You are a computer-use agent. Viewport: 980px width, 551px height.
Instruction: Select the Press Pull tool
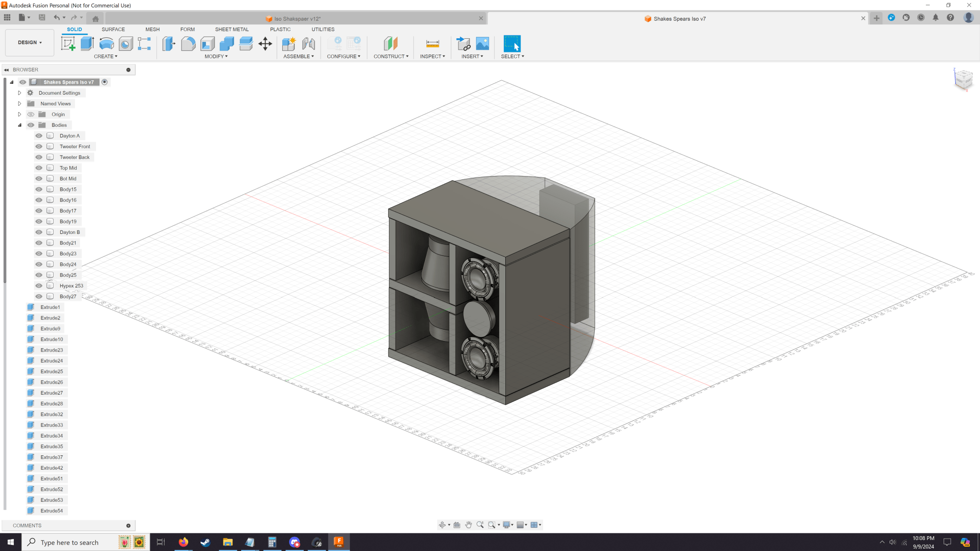168,44
